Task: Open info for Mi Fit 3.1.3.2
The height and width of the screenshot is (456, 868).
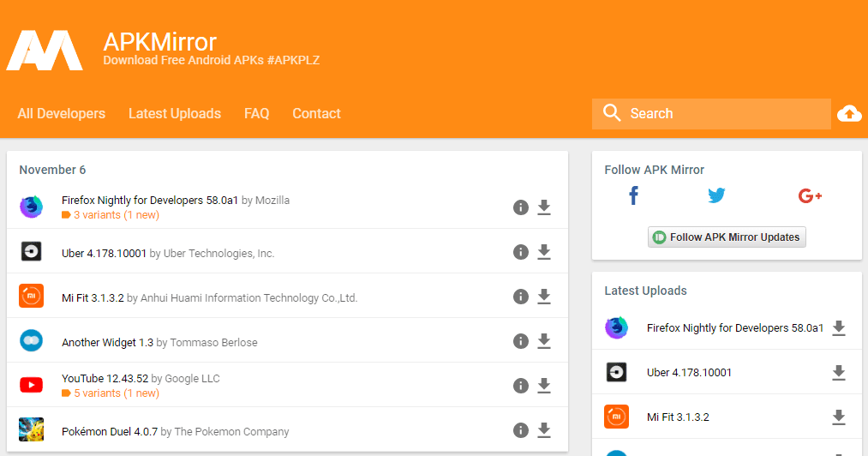Action: pos(520,297)
